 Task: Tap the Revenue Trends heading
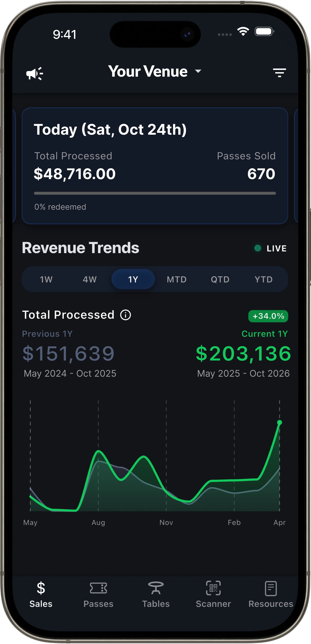tap(80, 248)
